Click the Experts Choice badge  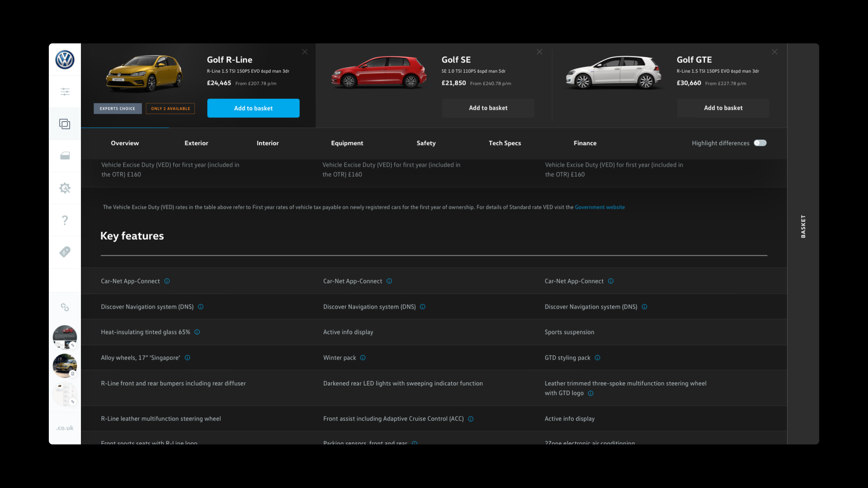pos(118,108)
